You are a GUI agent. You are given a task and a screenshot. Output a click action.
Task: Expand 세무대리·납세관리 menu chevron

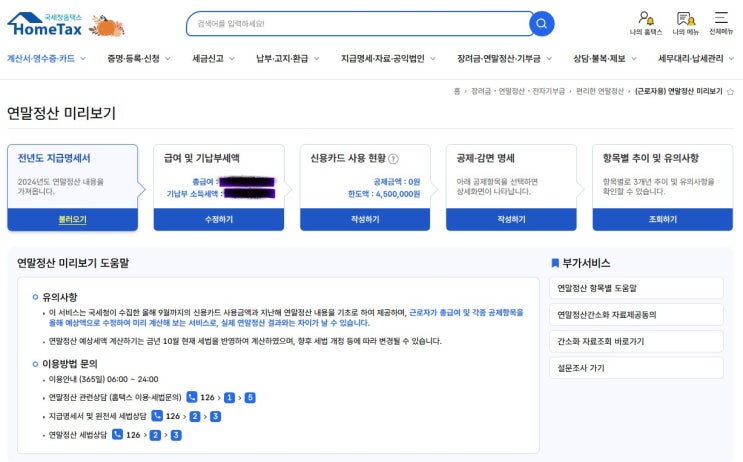(x=731, y=59)
